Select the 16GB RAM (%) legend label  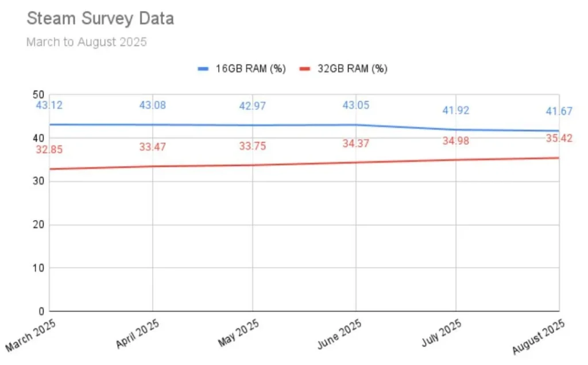pyautogui.click(x=250, y=69)
